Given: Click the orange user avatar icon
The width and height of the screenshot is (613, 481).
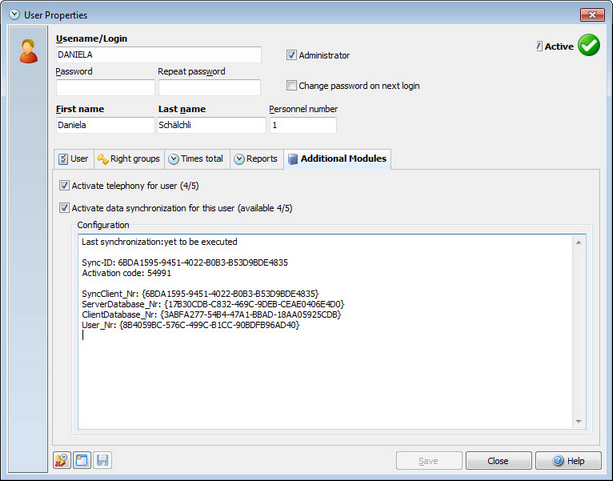Looking at the screenshot, I should pyautogui.click(x=29, y=51).
